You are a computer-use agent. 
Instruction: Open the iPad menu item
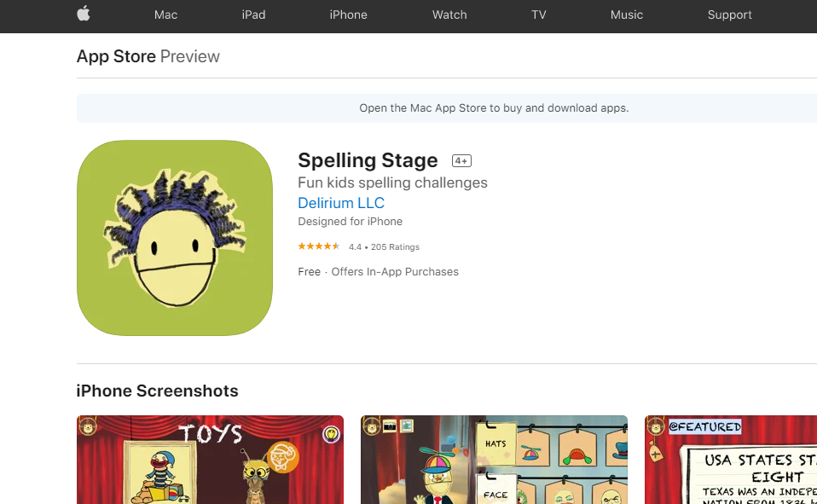coord(254,14)
